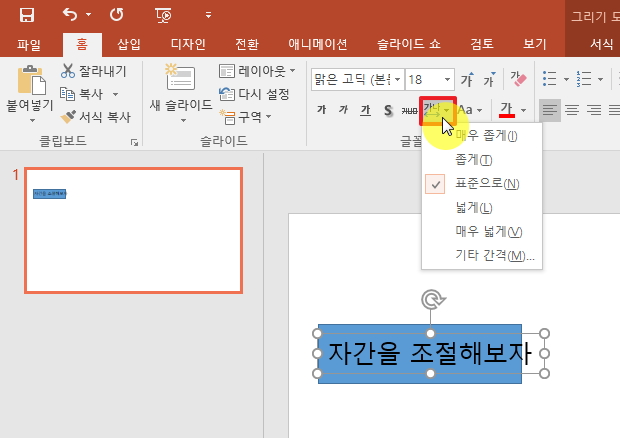This screenshot has height=438, width=620.
Task: Toggle strikethrough formatting
Action: pos(409,110)
